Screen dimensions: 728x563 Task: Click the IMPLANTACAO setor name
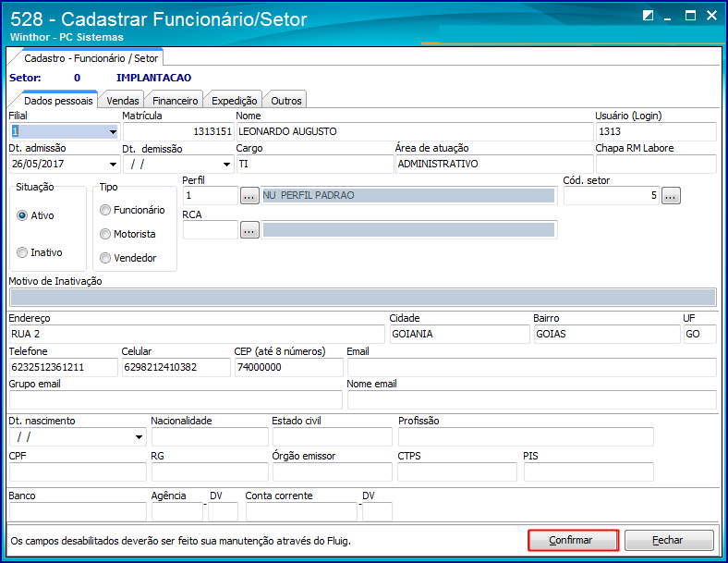click(x=153, y=78)
